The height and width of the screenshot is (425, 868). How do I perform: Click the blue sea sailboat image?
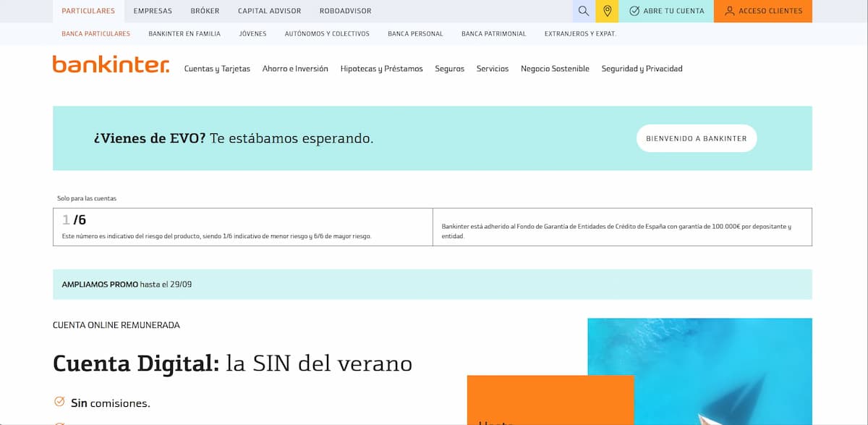coord(723,362)
